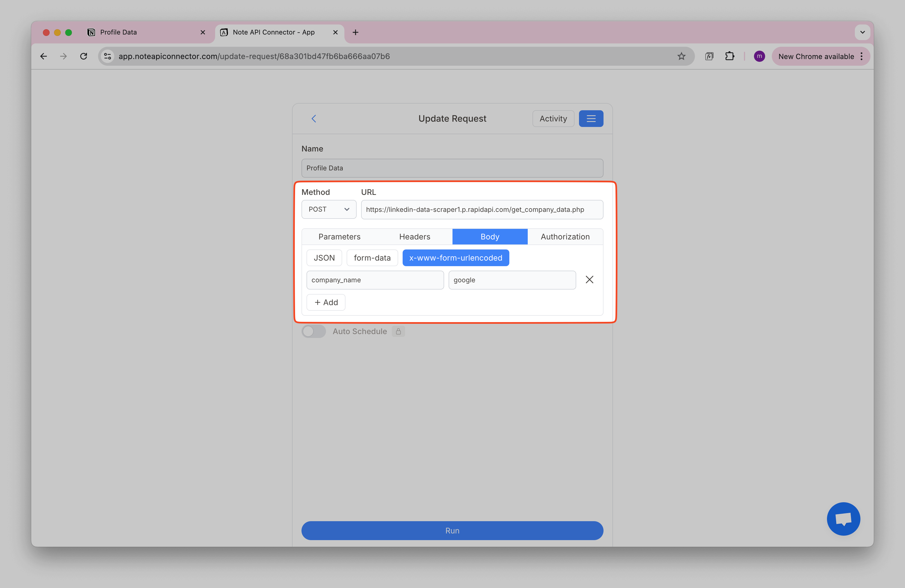This screenshot has height=588, width=905.
Task: Edit the google value field
Action: point(512,280)
